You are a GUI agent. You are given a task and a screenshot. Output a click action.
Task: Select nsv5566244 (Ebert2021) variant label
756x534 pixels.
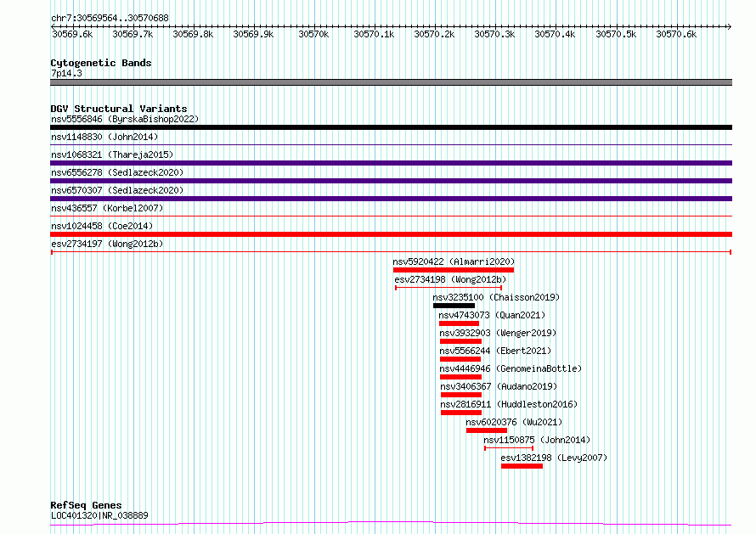click(495, 351)
